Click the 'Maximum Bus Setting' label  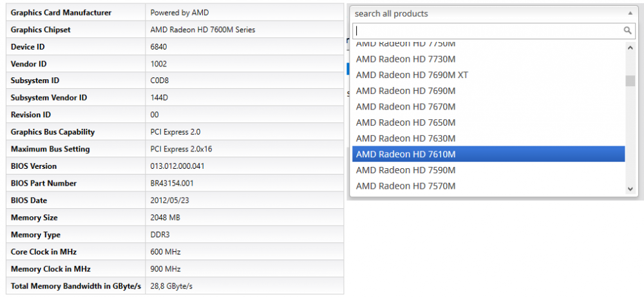pos(50,149)
